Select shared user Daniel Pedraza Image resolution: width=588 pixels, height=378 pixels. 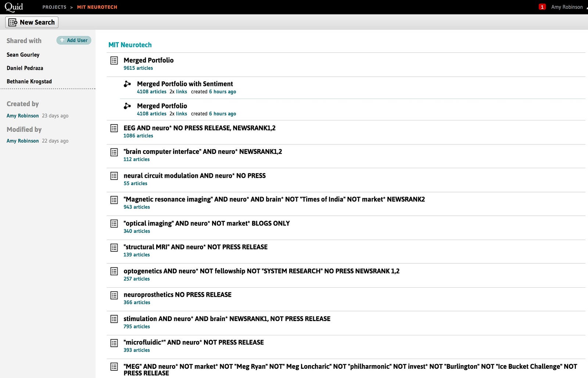(25, 68)
